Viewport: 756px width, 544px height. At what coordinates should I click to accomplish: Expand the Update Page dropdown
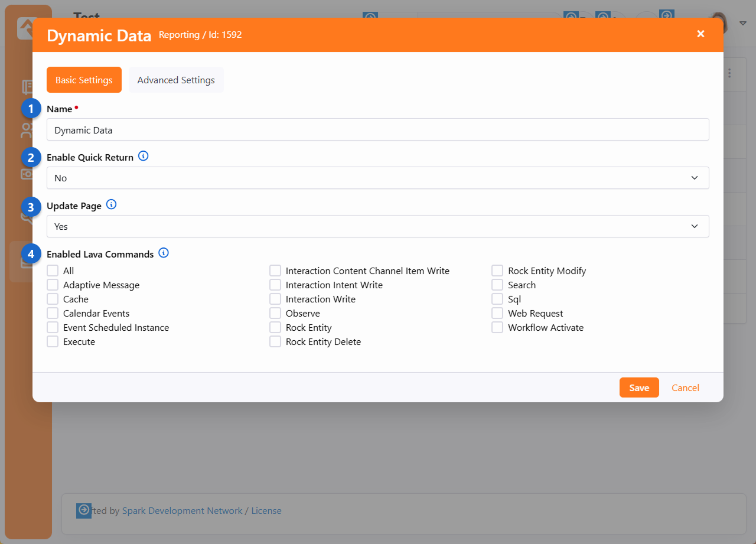(x=377, y=226)
